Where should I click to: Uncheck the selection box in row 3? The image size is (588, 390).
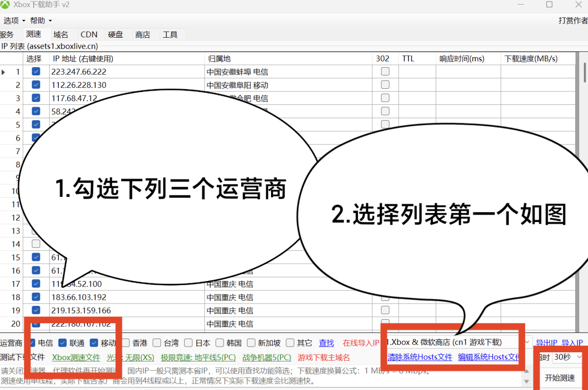[36, 98]
